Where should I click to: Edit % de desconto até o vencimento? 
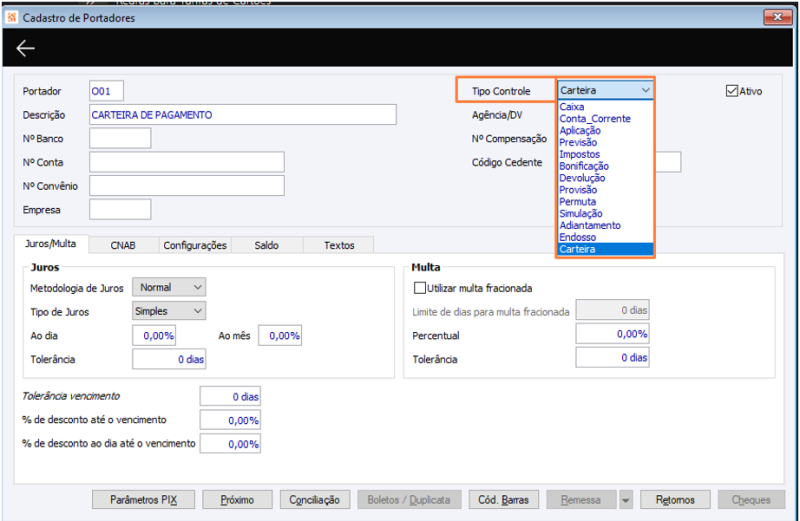click(230, 420)
